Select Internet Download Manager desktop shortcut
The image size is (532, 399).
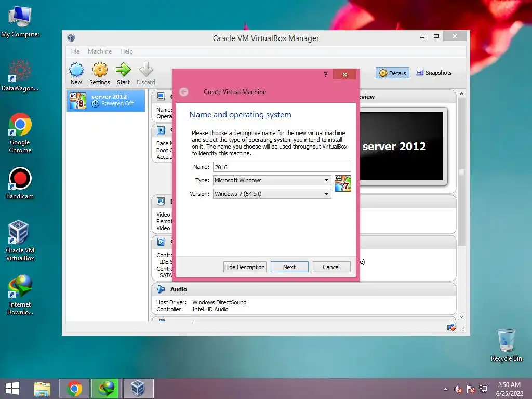(20, 295)
